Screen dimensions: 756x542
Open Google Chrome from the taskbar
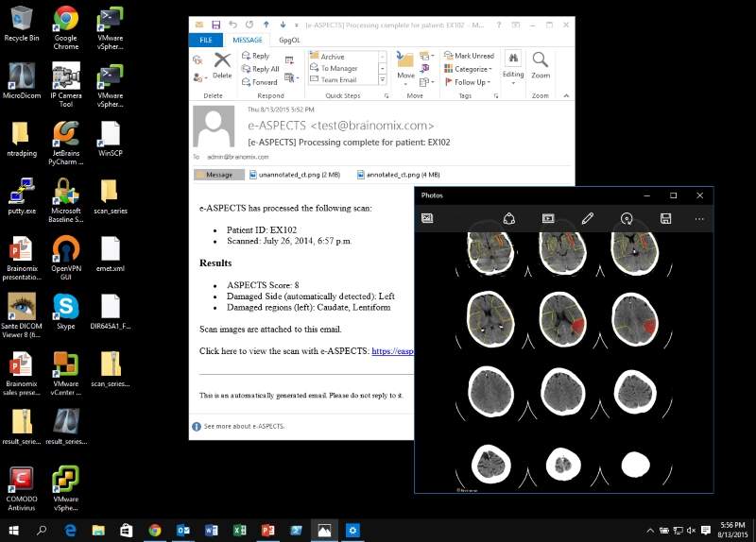coord(155,531)
